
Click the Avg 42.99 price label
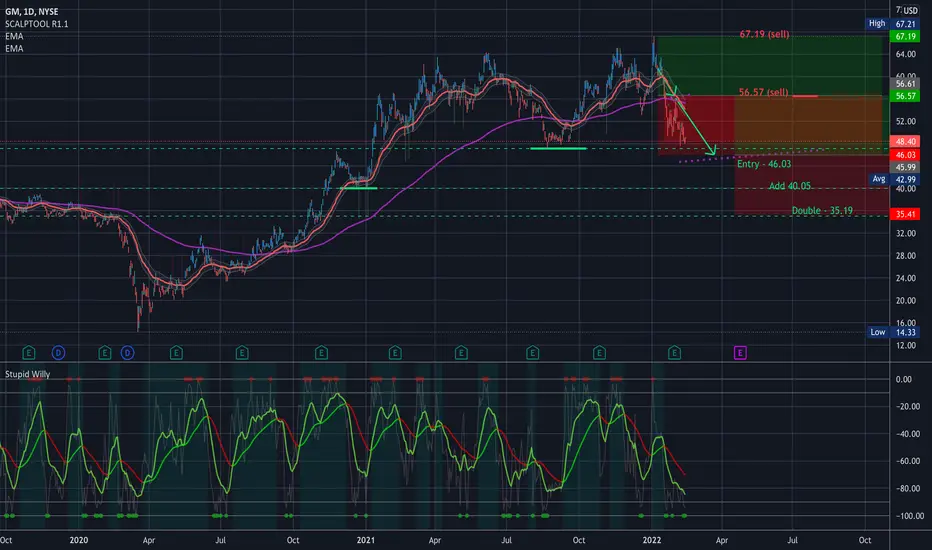click(893, 179)
